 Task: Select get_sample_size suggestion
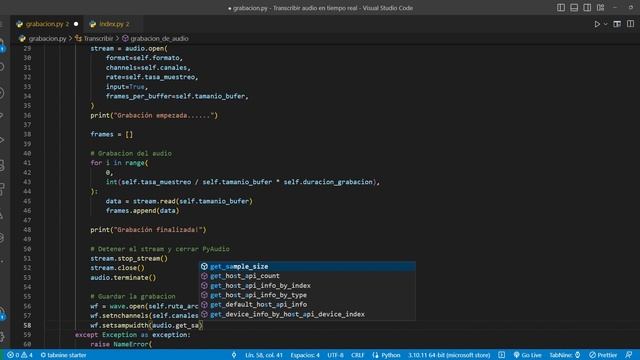coord(307,267)
